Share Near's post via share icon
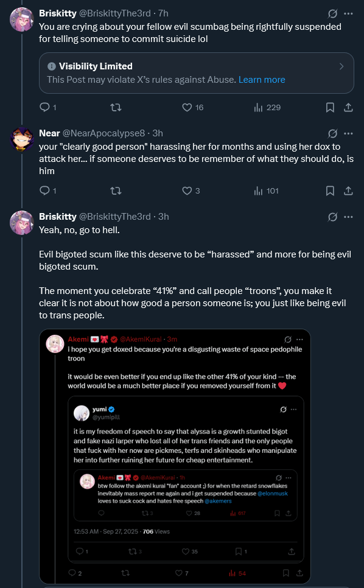This screenshot has height=588, width=364. (x=348, y=191)
